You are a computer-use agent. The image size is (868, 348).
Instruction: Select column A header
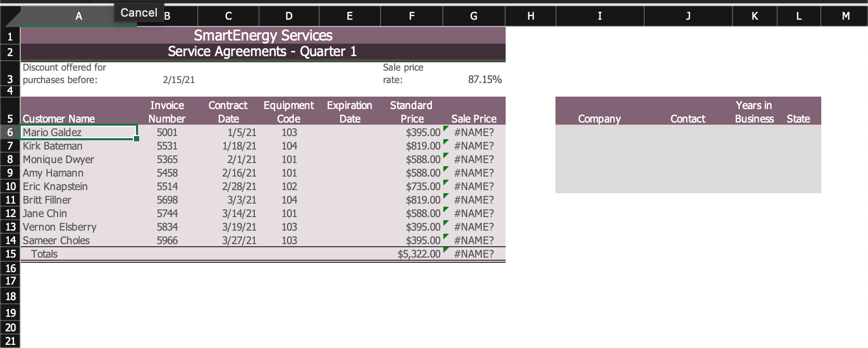[x=79, y=16]
